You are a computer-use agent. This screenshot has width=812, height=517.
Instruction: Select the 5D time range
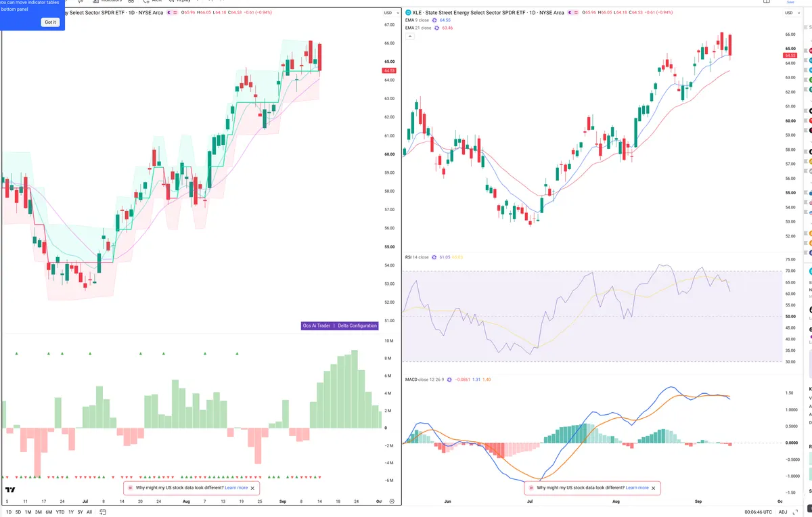tap(18, 512)
